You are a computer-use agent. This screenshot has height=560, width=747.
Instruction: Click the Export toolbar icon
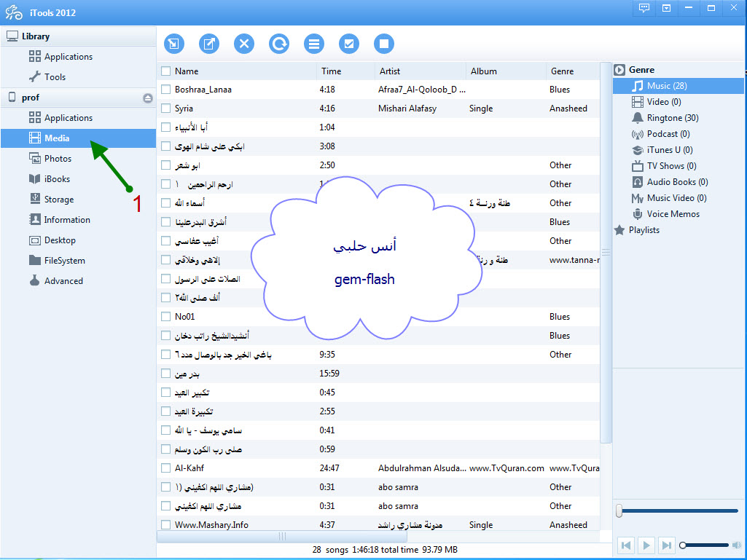click(x=208, y=44)
